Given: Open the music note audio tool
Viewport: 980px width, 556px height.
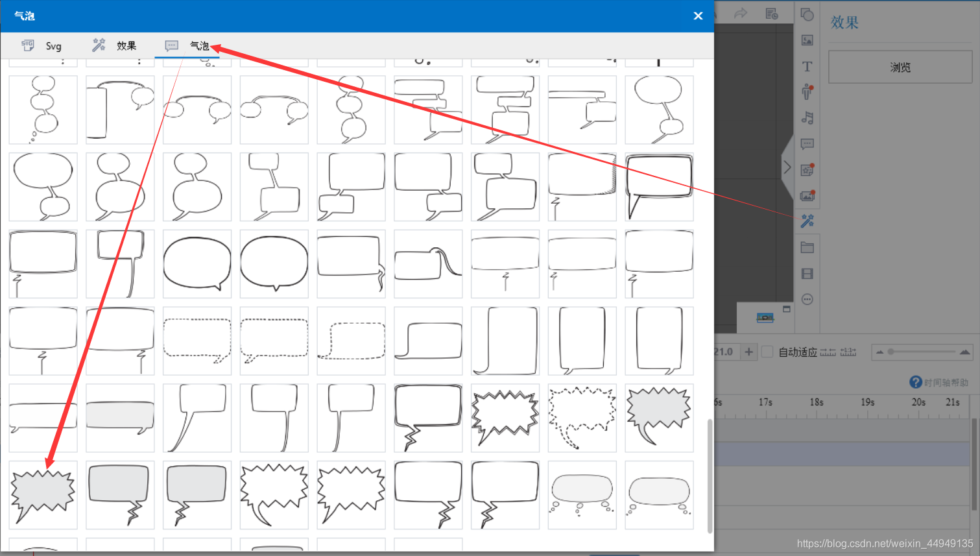Looking at the screenshot, I should (x=807, y=117).
